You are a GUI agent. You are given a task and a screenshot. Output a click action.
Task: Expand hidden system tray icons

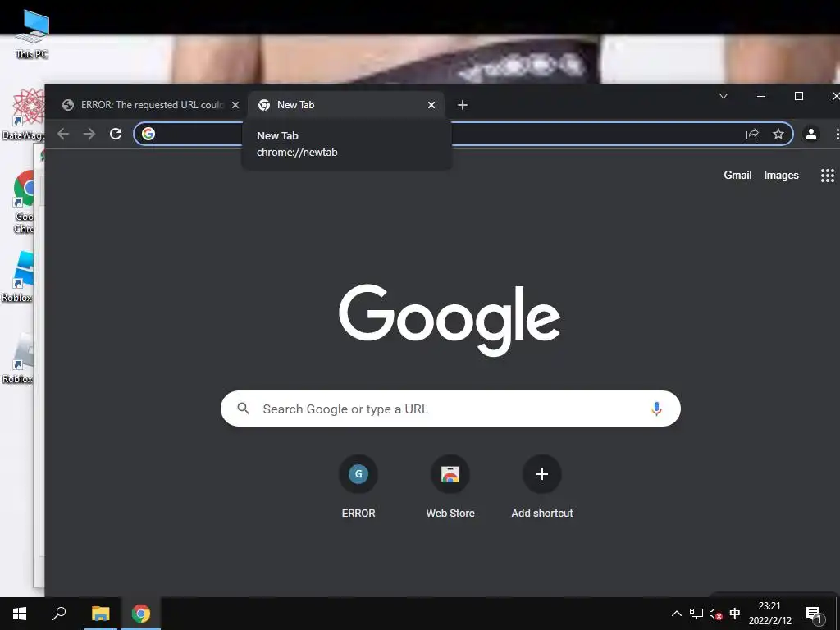pos(677,614)
